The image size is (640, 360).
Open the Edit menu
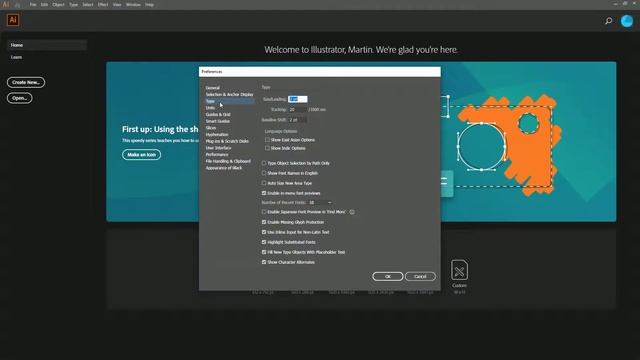tap(44, 4)
